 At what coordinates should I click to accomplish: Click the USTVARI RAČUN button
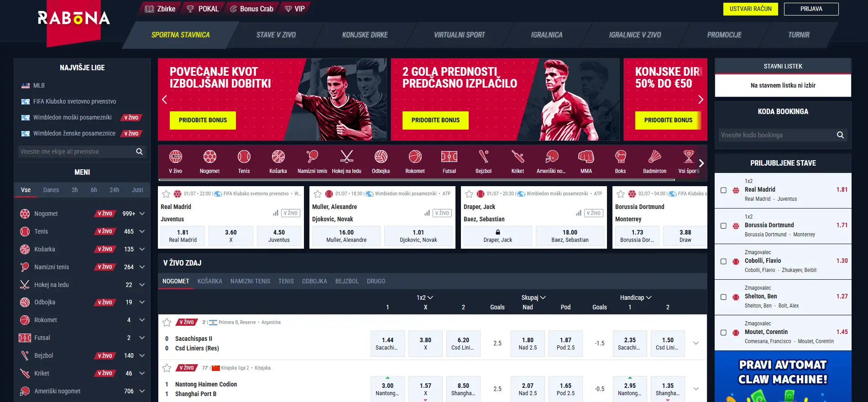click(750, 9)
